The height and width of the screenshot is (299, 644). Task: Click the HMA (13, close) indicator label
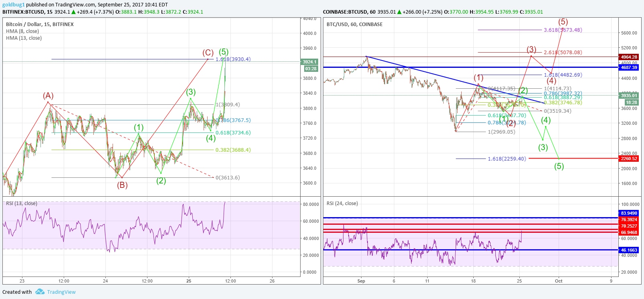pos(24,38)
